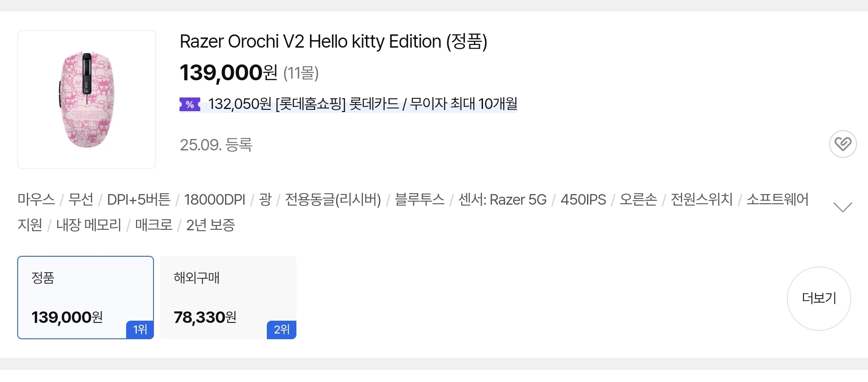Open the Razer Orochi mouse thumbnail
The width and height of the screenshot is (868, 382).
87,99
